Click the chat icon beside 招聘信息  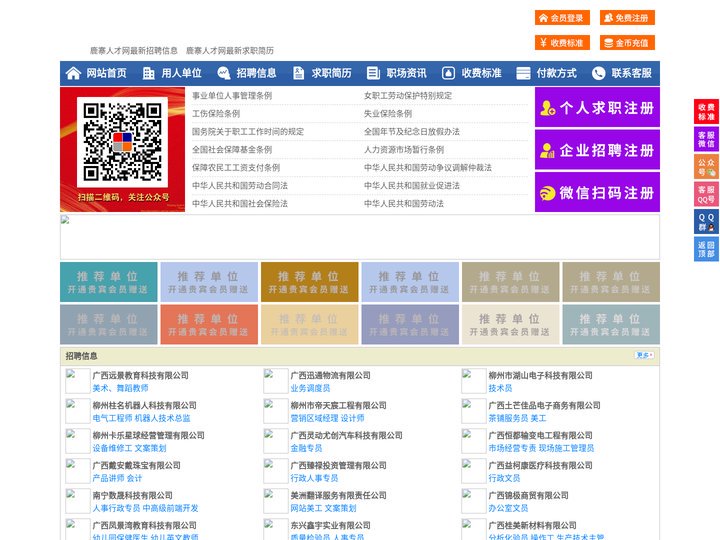[224, 73]
